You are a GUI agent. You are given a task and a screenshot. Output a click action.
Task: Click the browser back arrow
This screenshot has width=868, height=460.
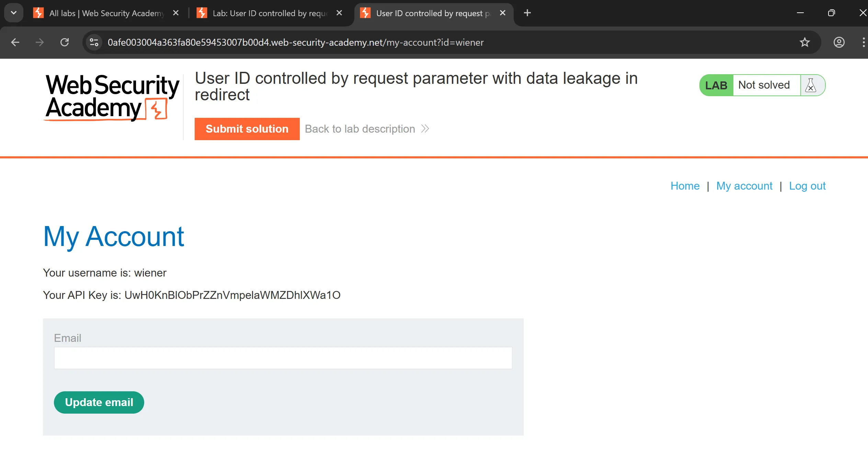[15, 42]
